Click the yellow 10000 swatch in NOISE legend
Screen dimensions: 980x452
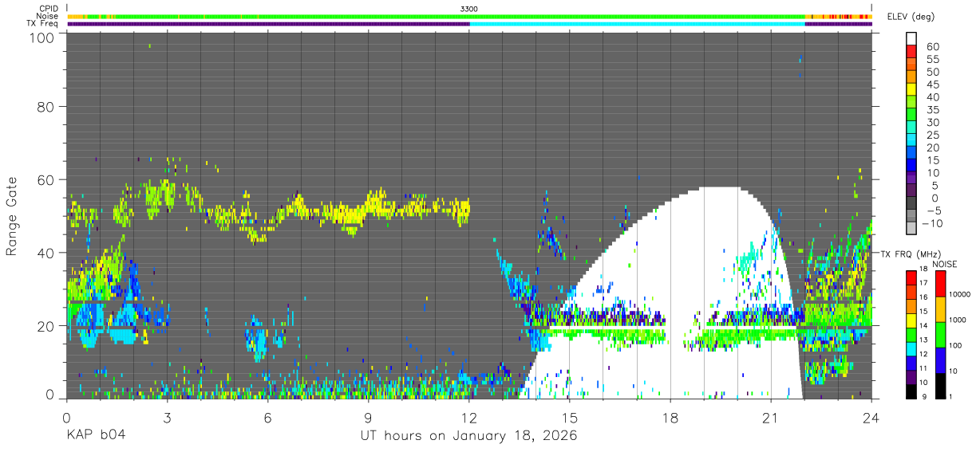tap(939, 309)
